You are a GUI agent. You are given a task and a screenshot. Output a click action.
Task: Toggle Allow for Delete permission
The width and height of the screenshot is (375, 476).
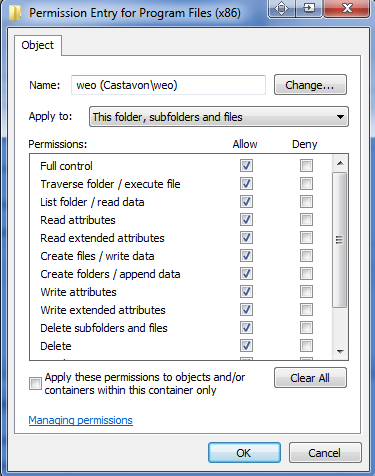pos(246,346)
